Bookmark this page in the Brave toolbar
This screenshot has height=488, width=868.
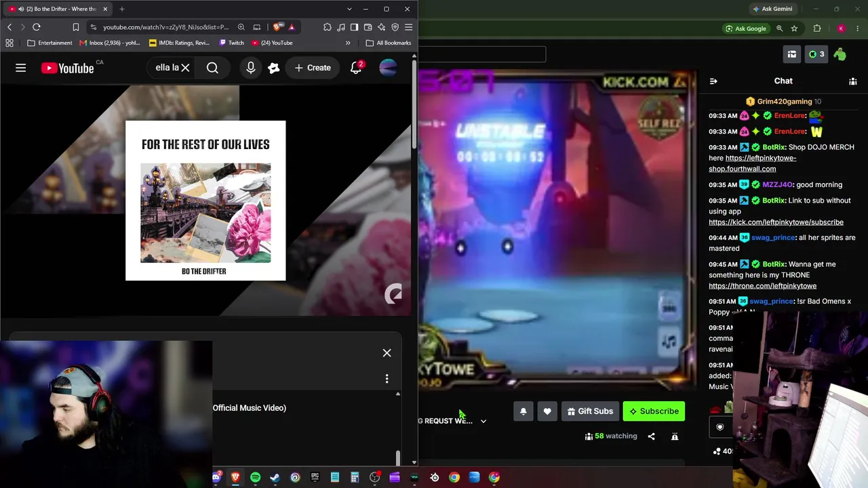point(75,27)
